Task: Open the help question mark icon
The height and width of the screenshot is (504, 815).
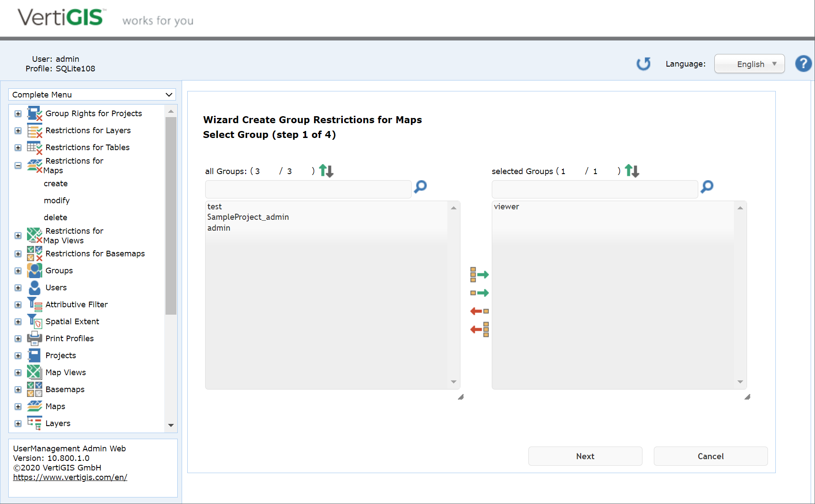Action: click(x=803, y=64)
